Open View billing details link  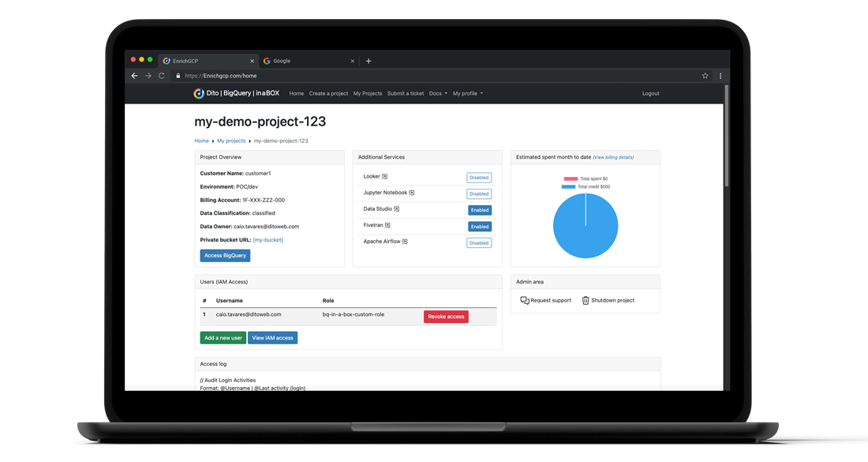point(613,157)
